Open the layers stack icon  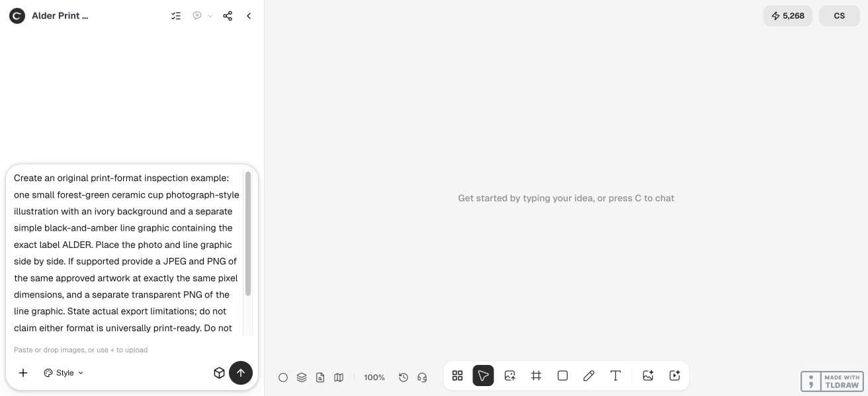(302, 377)
